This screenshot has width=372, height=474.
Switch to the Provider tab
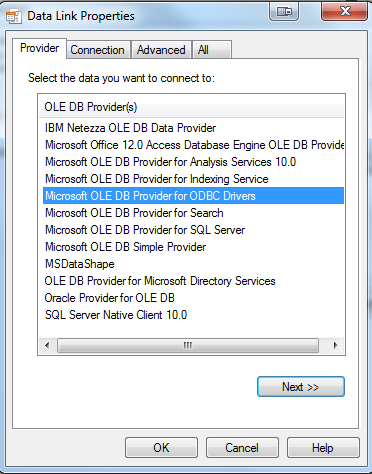point(39,48)
